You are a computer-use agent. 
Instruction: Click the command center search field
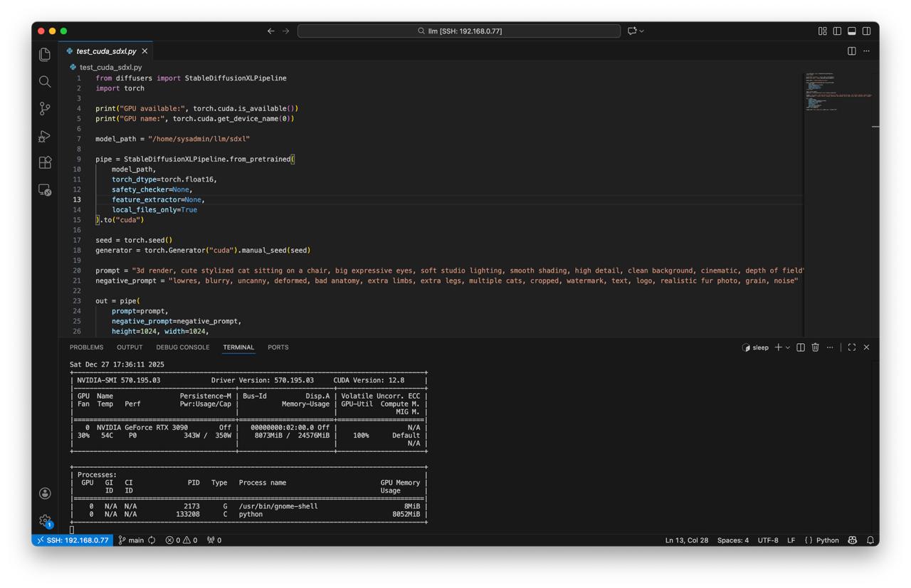pos(459,31)
